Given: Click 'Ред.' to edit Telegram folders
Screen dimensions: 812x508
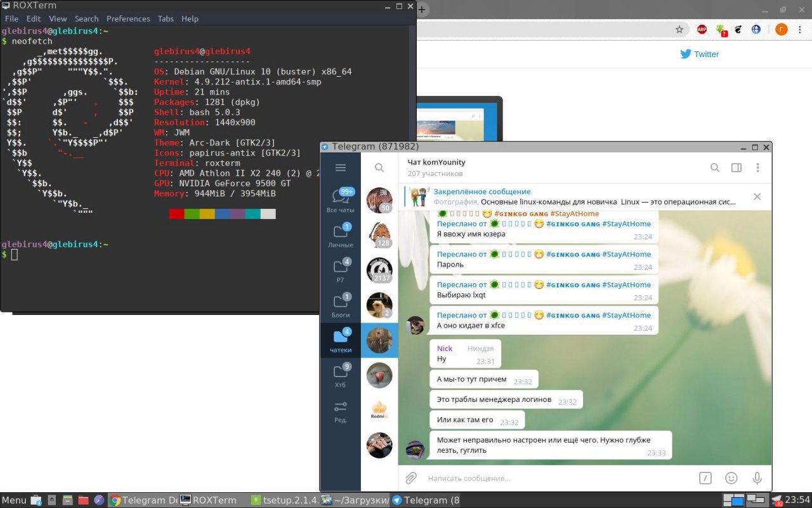Looking at the screenshot, I should 341,411.
